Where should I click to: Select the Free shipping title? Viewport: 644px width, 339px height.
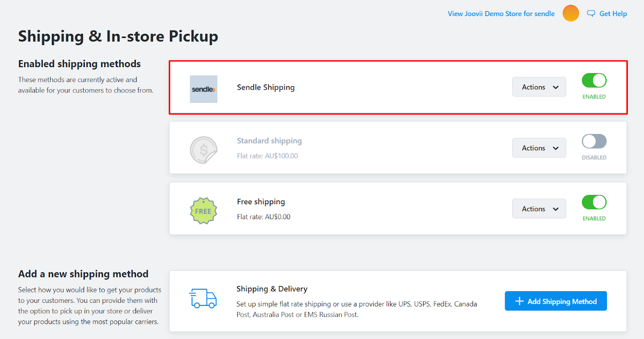(x=261, y=202)
